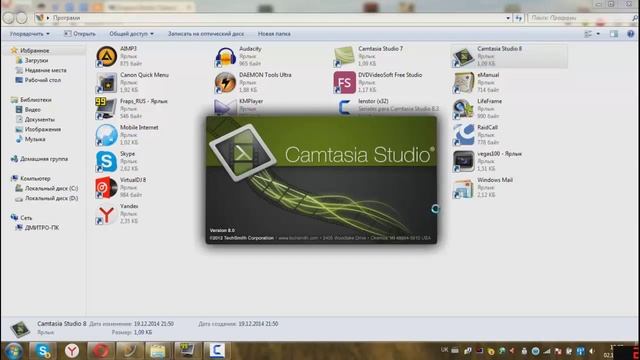Go back with the Back arrow
Screen dimensions: 640x360
[8, 18]
